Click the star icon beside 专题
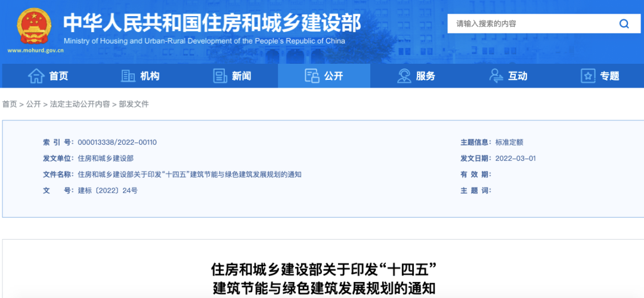 [588, 76]
